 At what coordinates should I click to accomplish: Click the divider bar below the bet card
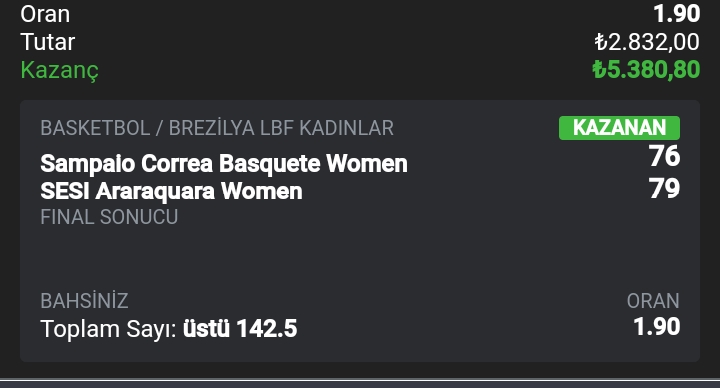coord(360,380)
